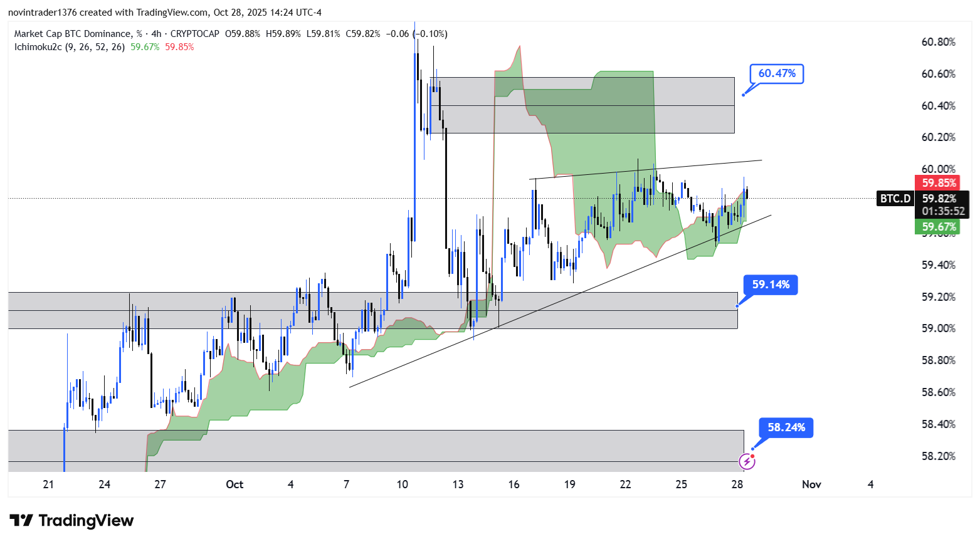Click the Oct label on time axis
Viewport: 980px width, 544px height.
click(x=234, y=484)
